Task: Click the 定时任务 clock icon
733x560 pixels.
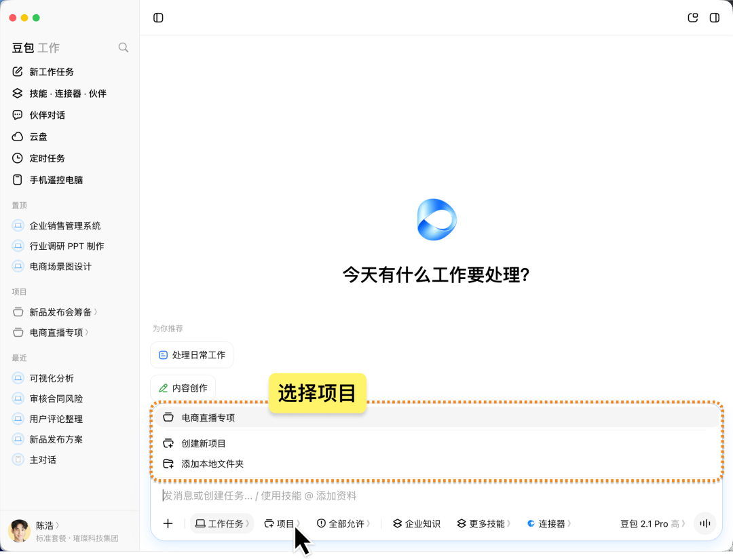Action: point(17,158)
